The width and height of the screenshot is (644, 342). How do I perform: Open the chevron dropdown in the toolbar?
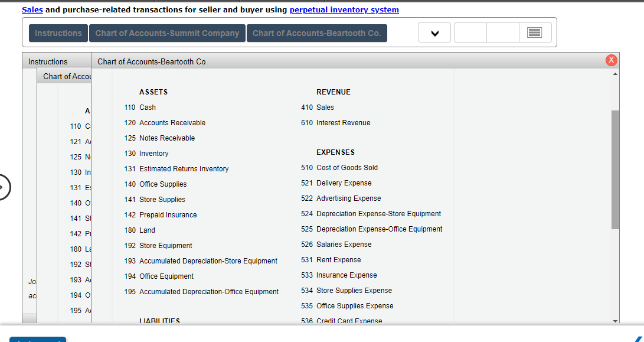pos(434,33)
